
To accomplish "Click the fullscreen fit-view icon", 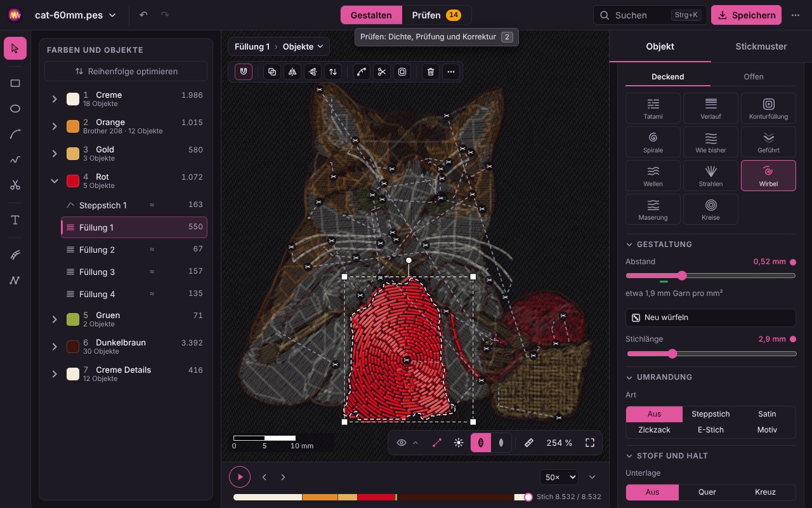I will (590, 443).
